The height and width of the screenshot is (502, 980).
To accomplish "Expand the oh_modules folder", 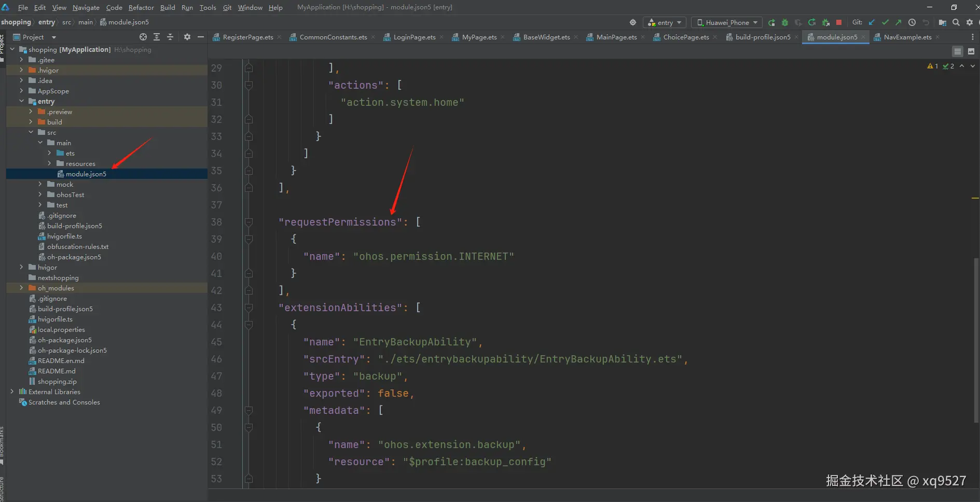I will 21,288.
